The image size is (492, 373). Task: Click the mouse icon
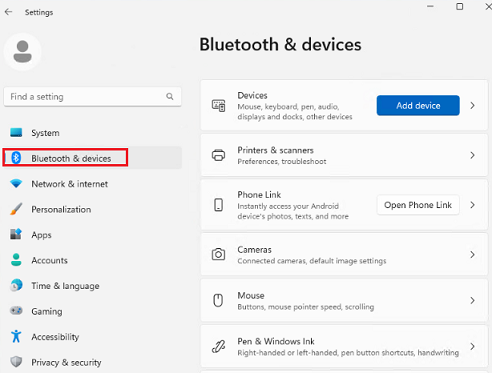coord(218,300)
